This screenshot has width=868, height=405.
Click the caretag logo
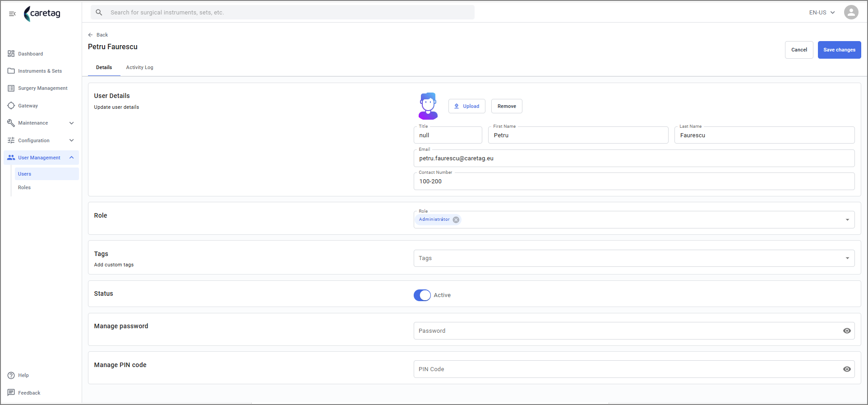42,14
